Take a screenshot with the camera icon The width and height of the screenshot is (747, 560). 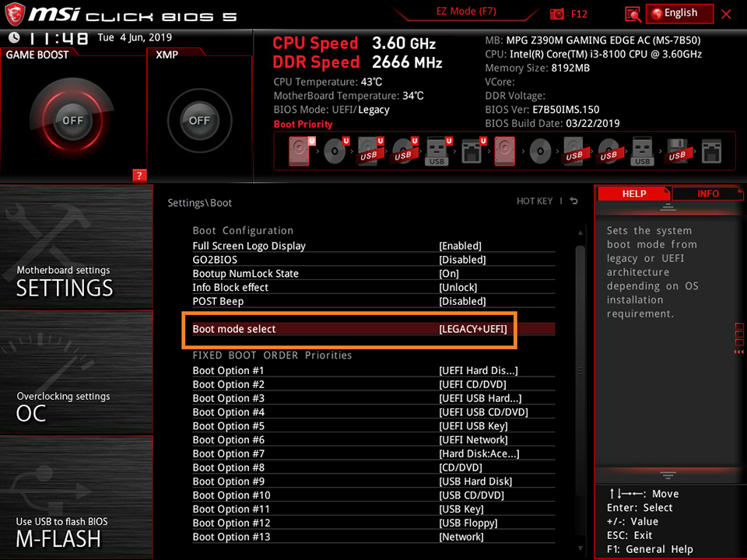556,14
